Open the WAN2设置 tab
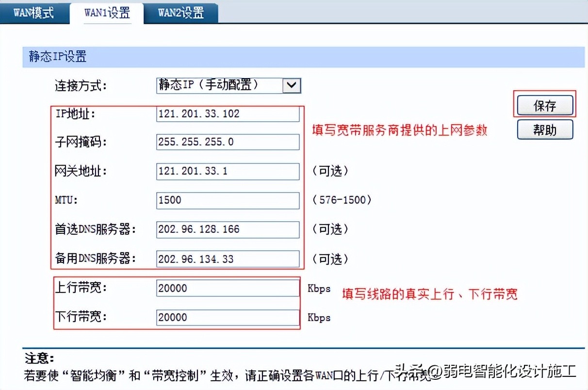This screenshot has height=390, width=588. click(181, 12)
